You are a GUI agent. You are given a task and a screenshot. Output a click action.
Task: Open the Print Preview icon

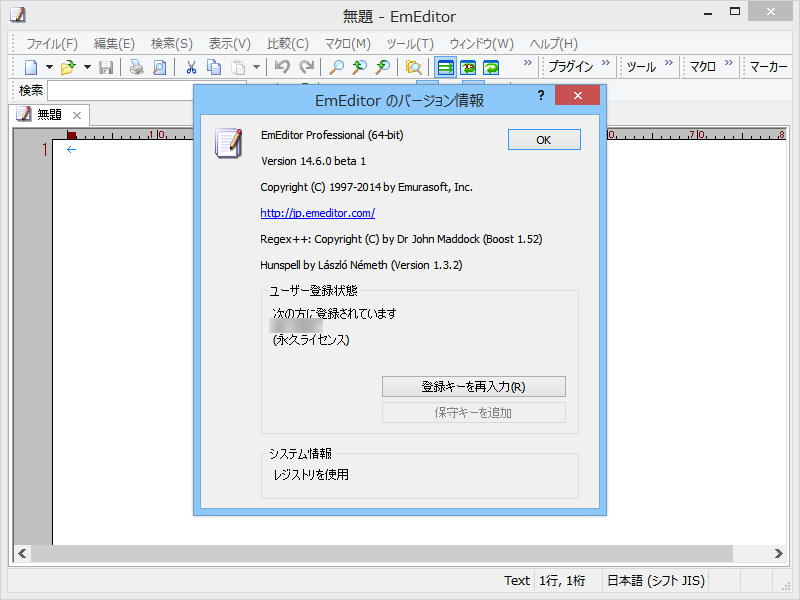point(158,67)
